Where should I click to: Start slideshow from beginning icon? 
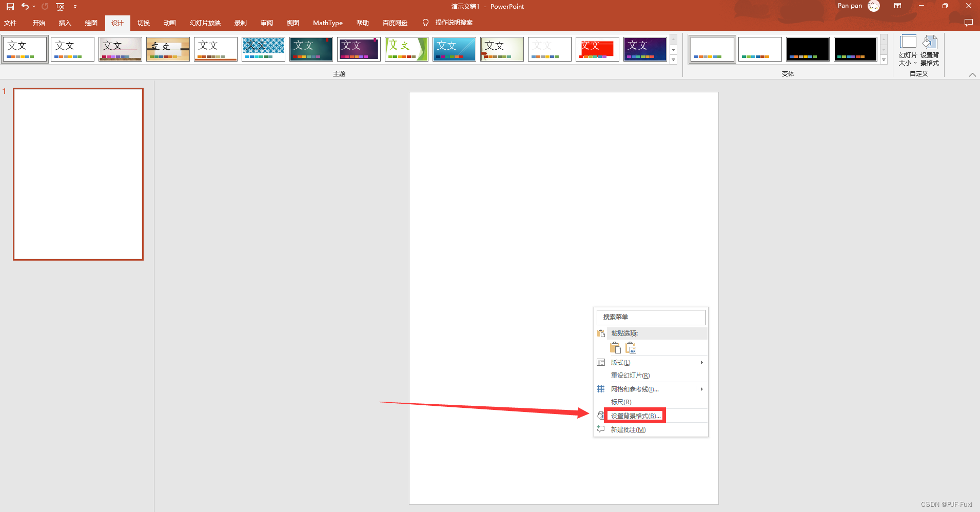(61, 7)
